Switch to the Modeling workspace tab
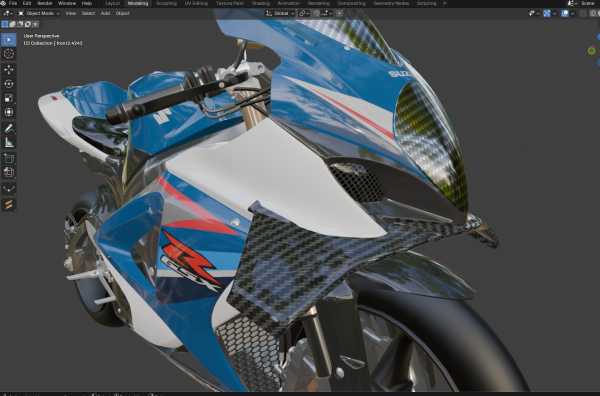The width and height of the screenshot is (600, 396). click(x=138, y=3)
